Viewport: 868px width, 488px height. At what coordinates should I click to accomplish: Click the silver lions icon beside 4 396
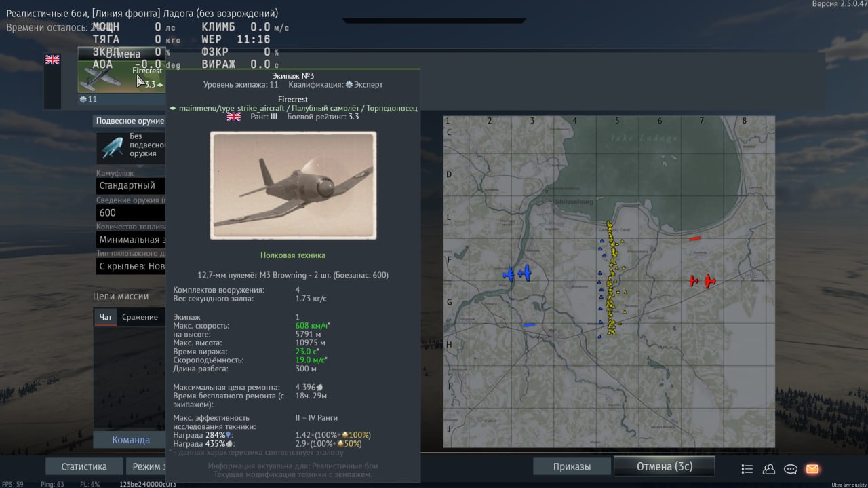tap(321, 387)
